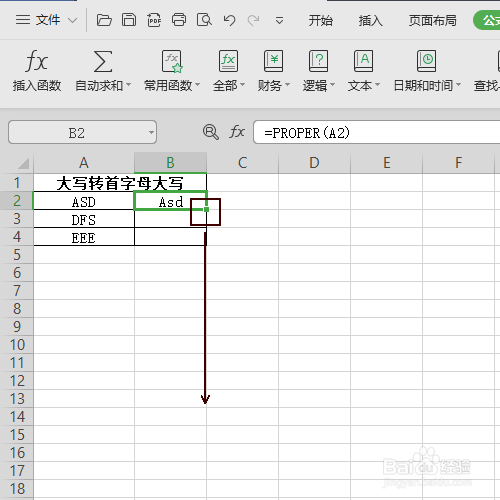Select row 5 header
Viewport: 500px width, 500px height.
pyautogui.click(x=17, y=255)
